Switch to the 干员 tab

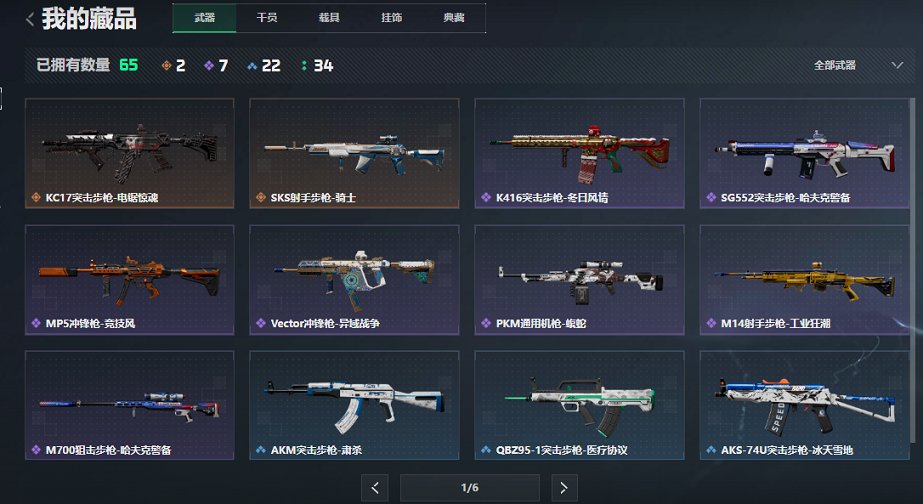(267, 18)
